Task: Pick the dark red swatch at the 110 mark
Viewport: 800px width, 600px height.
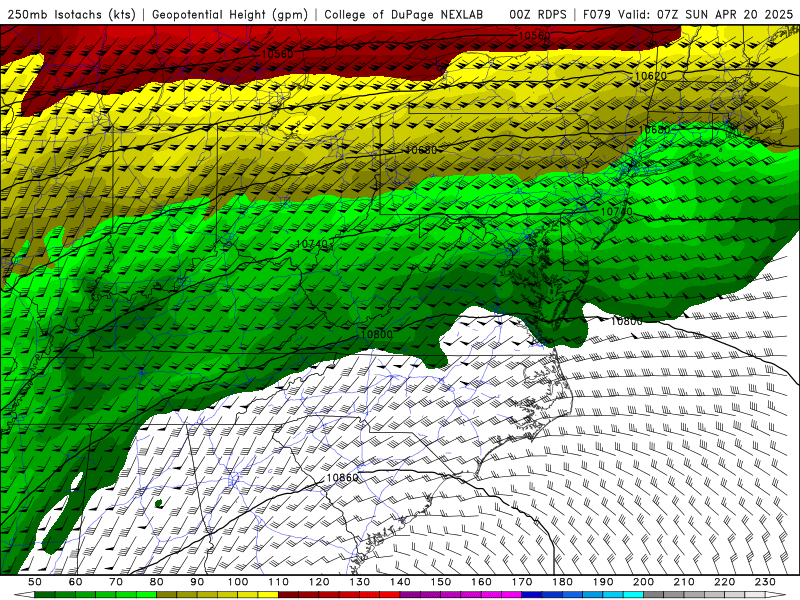Action: point(288,595)
